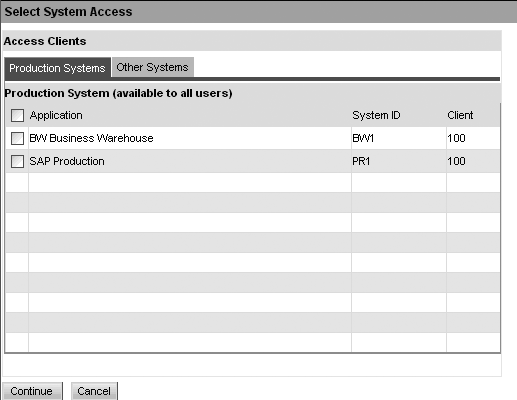Select the BW1 system ID cell
The image size is (517, 400).
coord(399,138)
